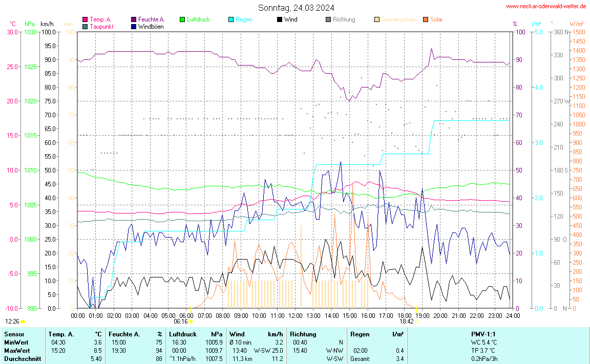Click the Sonnenschein legend square

point(377,19)
